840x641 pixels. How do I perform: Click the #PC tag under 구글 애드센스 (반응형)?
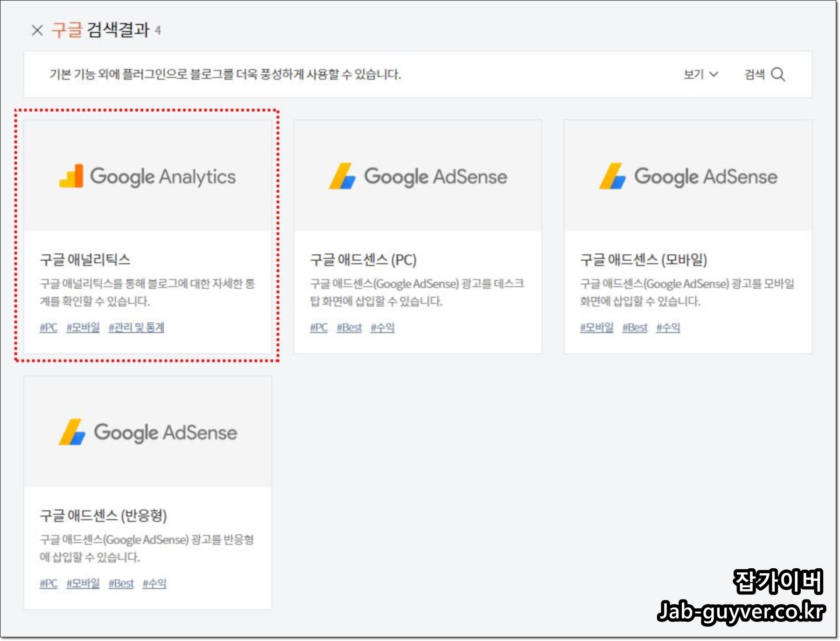coord(49,583)
